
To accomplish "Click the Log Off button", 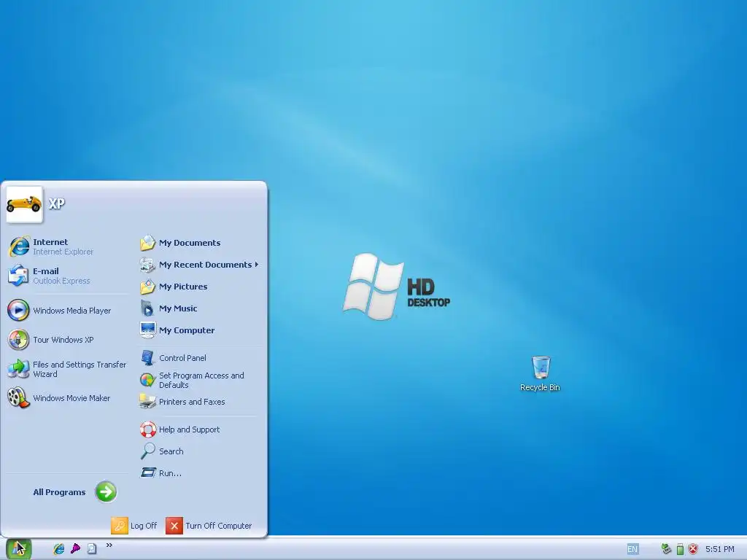I will [x=134, y=526].
